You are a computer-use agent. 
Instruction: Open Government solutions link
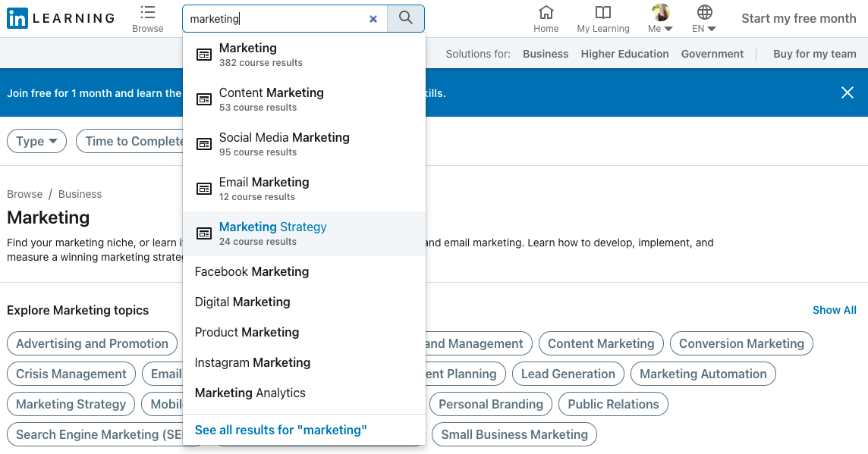(712, 54)
